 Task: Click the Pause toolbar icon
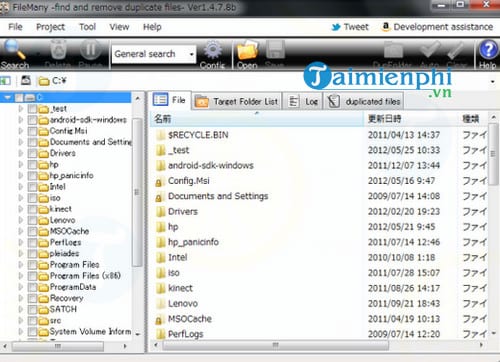[90, 49]
